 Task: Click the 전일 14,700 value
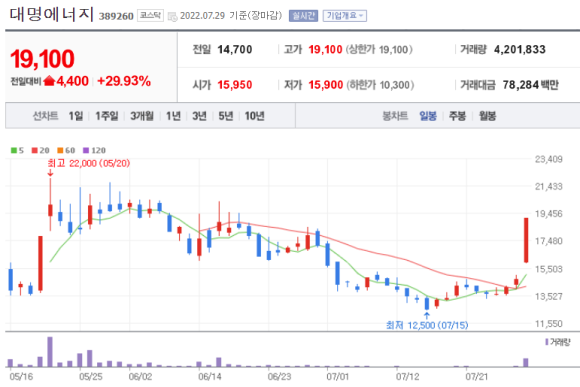[235, 50]
